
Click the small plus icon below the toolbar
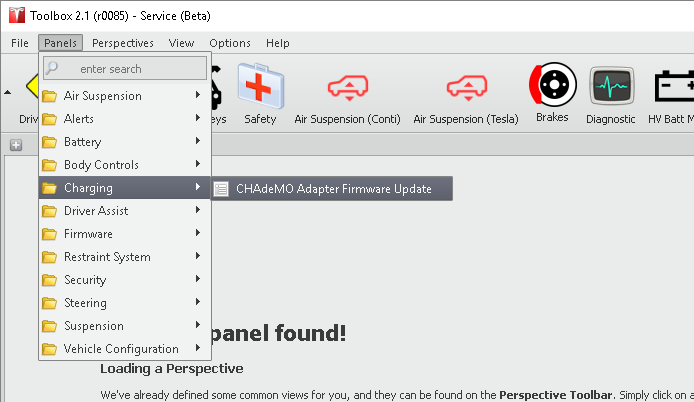[x=16, y=145]
